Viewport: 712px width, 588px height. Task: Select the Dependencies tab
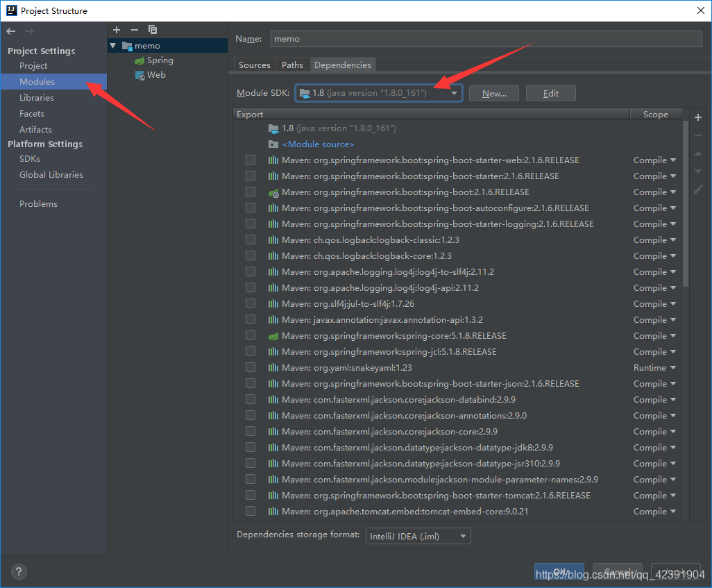342,65
